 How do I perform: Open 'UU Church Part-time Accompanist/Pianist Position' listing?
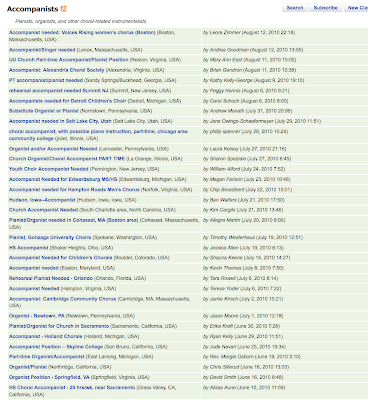[69, 60]
